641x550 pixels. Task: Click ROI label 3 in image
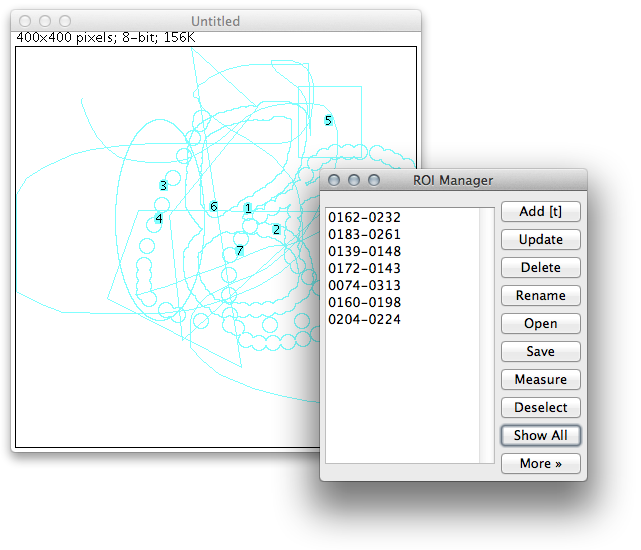(x=164, y=186)
